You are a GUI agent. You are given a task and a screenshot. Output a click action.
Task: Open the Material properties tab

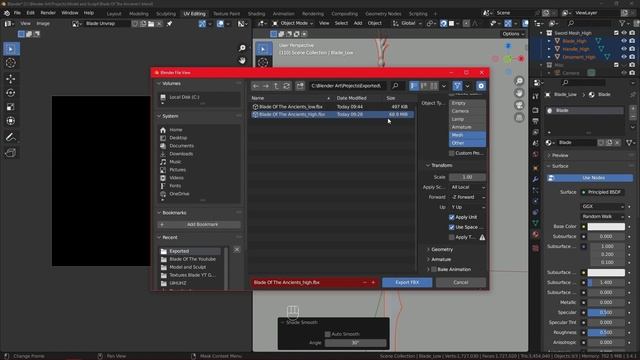tap(536, 234)
